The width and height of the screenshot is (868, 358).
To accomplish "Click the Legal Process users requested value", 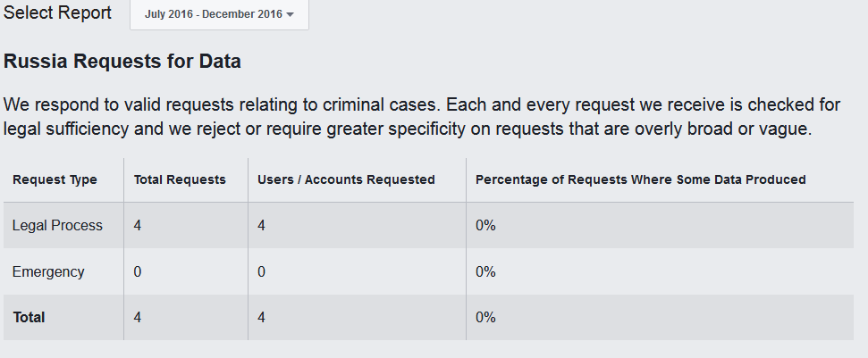I will pos(261,225).
